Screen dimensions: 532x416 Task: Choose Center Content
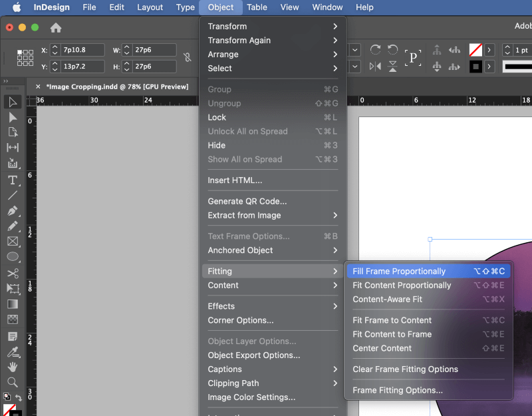coord(428,348)
